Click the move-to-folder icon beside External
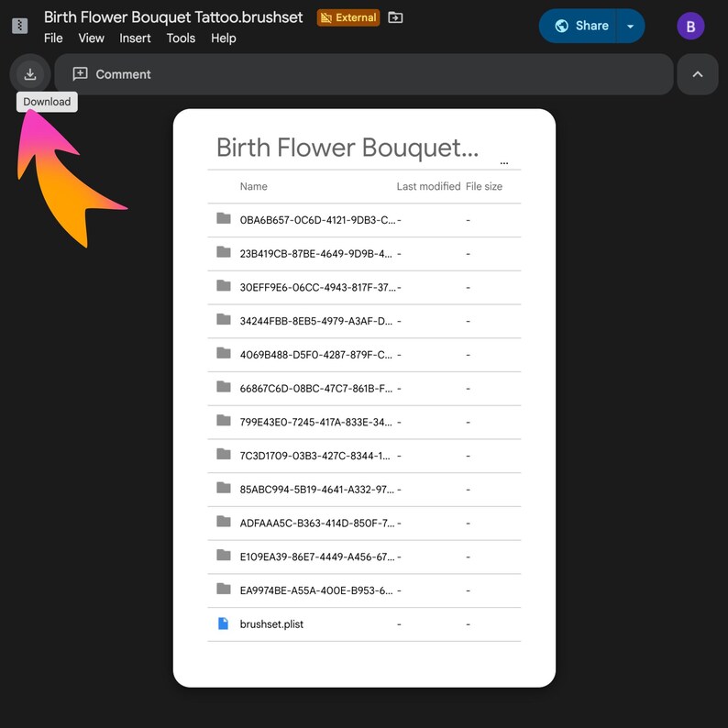This screenshot has width=728, height=728. (x=395, y=17)
